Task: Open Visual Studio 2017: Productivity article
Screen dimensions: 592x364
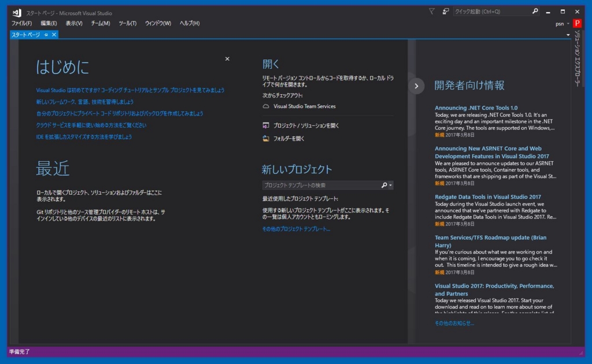Action: coord(495,289)
